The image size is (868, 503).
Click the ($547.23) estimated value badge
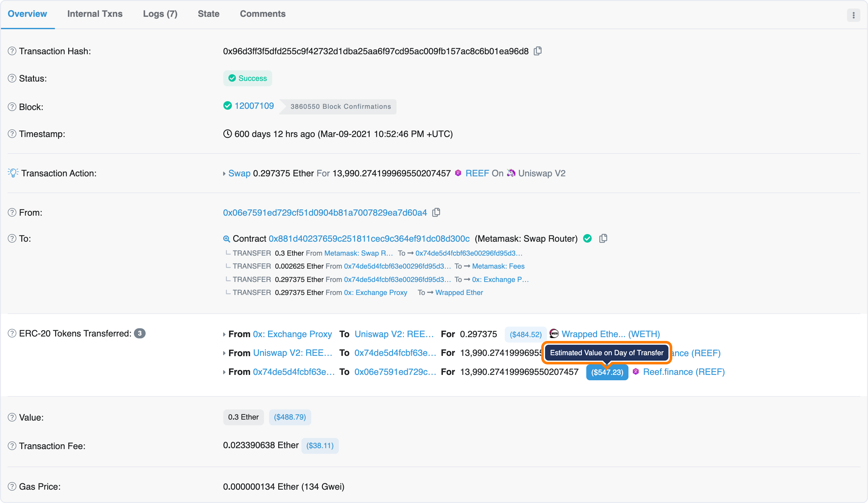pyautogui.click(x=607, y=372)
